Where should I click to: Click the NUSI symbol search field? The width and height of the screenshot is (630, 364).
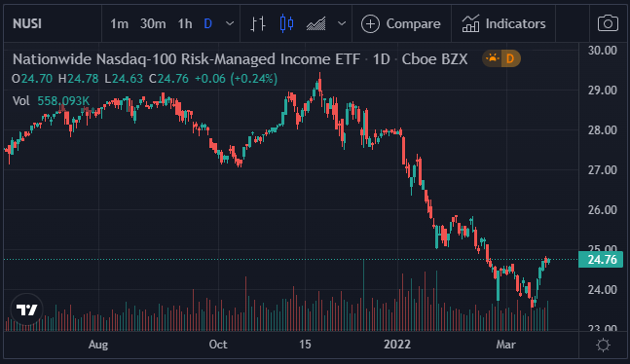point(53,23)
